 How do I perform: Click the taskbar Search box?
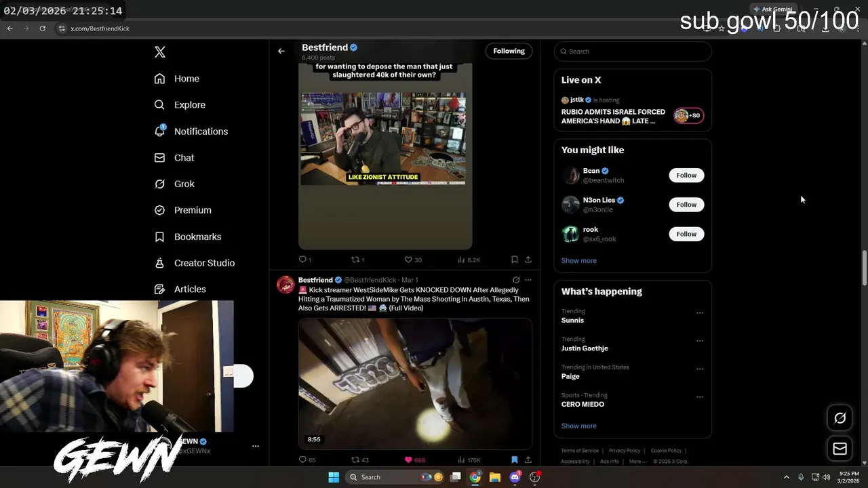point(395,477)
